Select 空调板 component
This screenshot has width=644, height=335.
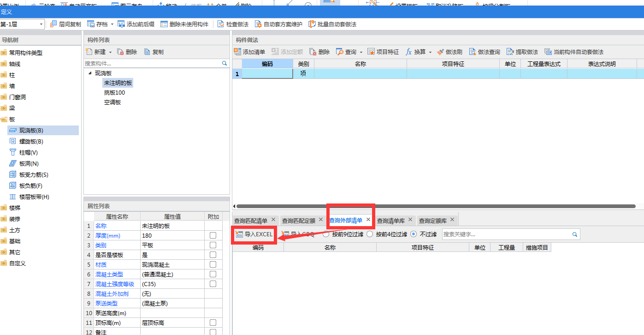point(112,102)
